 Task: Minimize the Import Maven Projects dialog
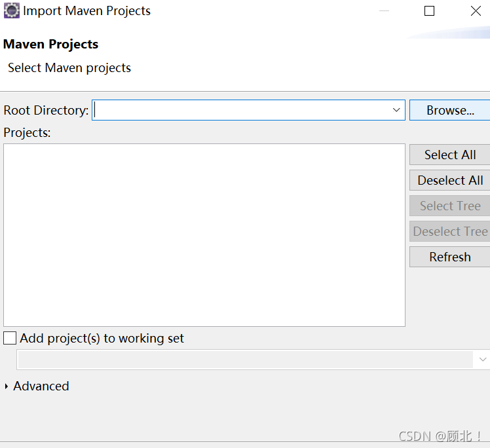[384, 11]
